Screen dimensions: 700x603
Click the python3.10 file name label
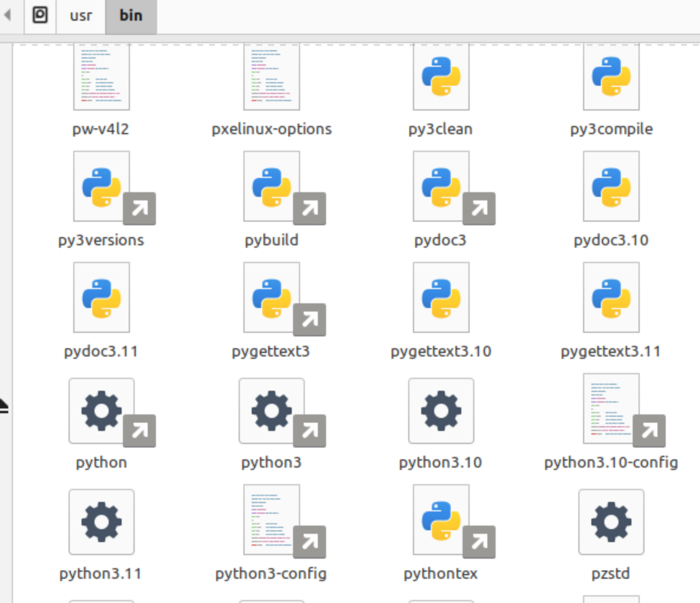(x=441, y=463)
